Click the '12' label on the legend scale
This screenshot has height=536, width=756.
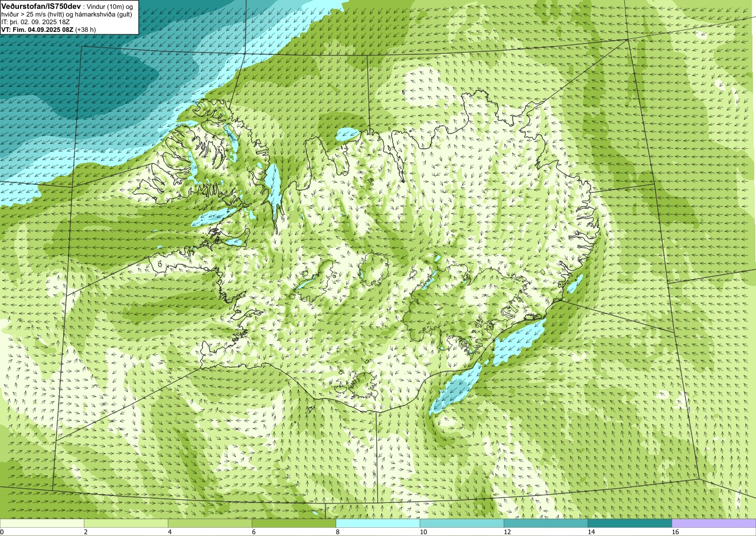[x=507, y=532]
